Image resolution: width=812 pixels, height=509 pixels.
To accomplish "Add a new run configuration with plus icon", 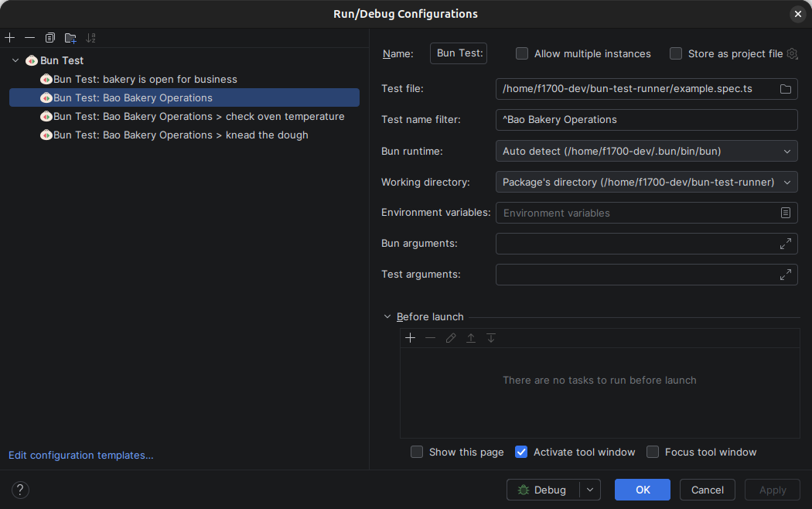I will pyautogui.click(x=10, y=38).
